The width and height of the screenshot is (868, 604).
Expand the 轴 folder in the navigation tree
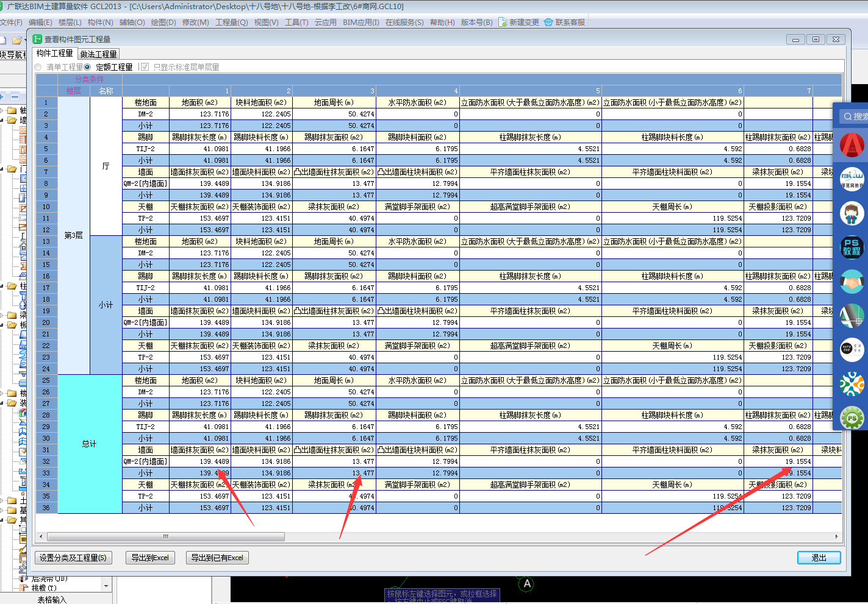2,110
